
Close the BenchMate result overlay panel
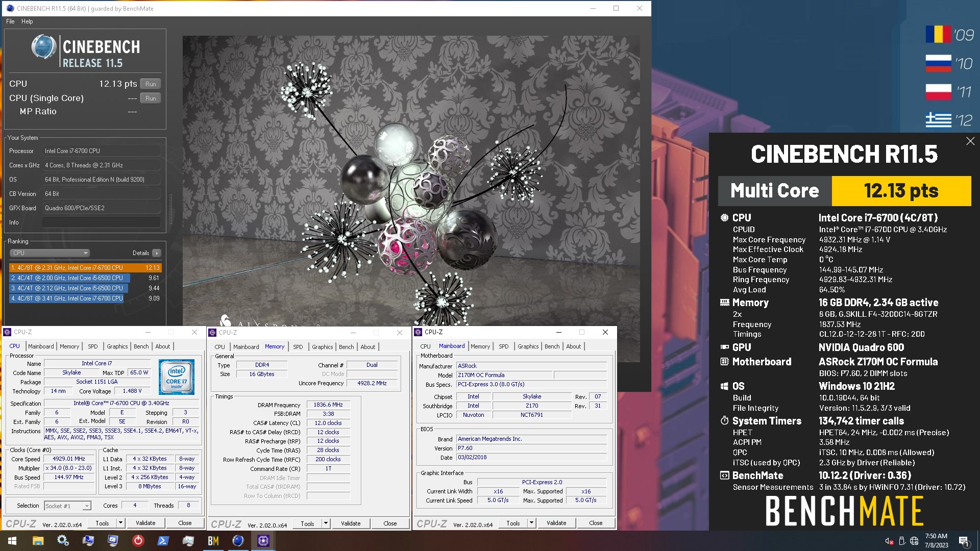click(x=970, y=141)
